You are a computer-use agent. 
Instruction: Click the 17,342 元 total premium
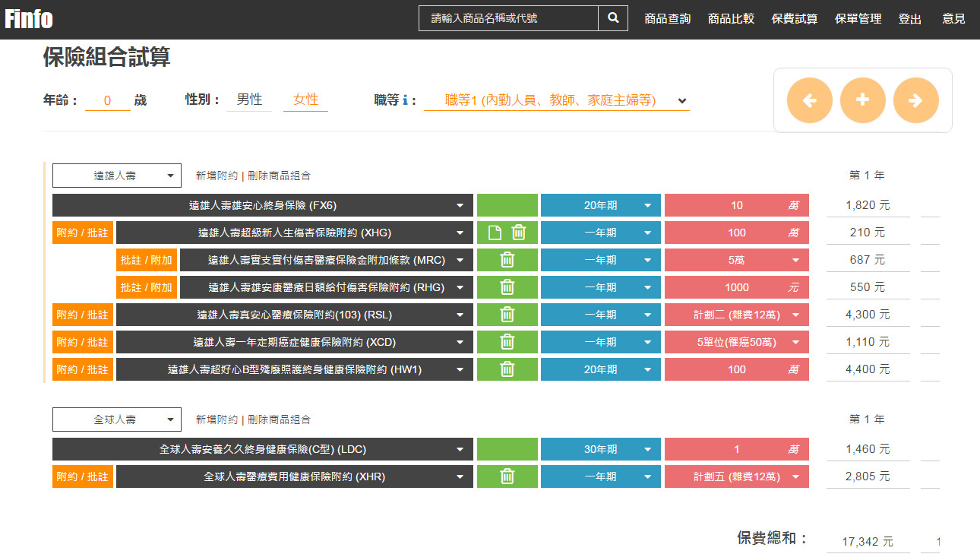pyautogui.click(x=868, y=542)
